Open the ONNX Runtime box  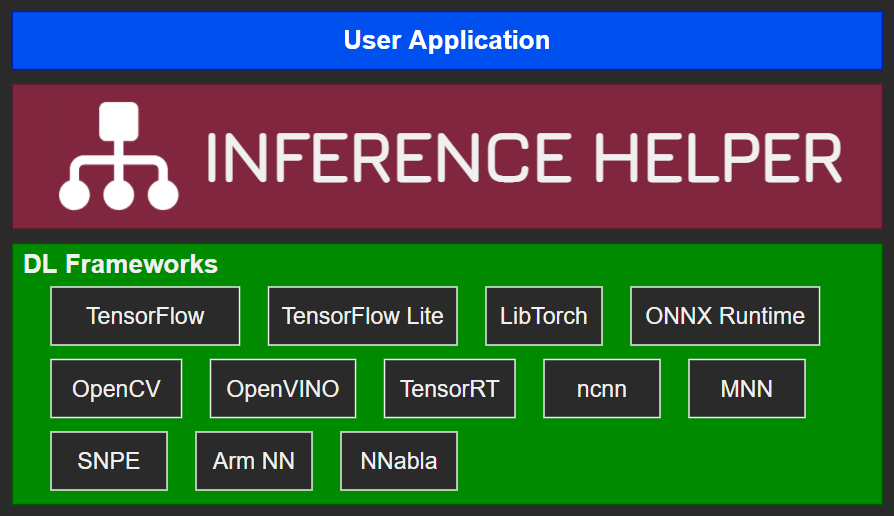pyautogui.click(x=725, y=316)
